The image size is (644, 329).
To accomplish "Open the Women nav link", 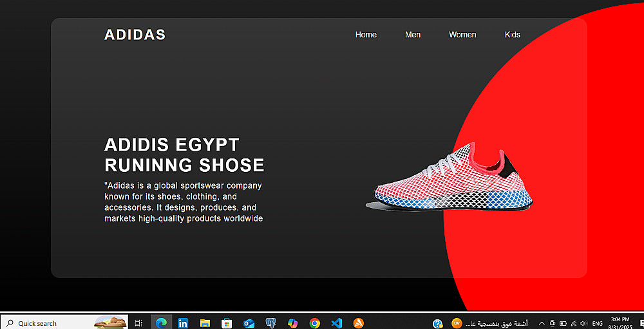I will (462, 35).
